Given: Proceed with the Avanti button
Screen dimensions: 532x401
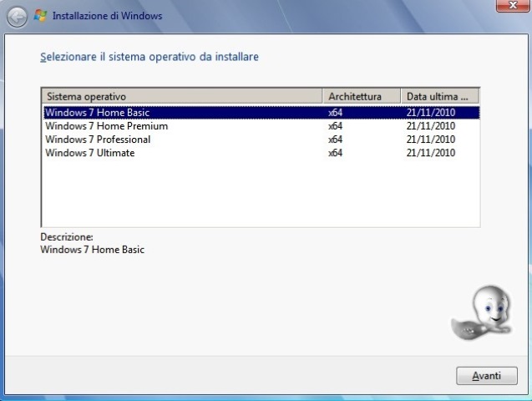Looking at the screenshot, I should coord(487,376).
